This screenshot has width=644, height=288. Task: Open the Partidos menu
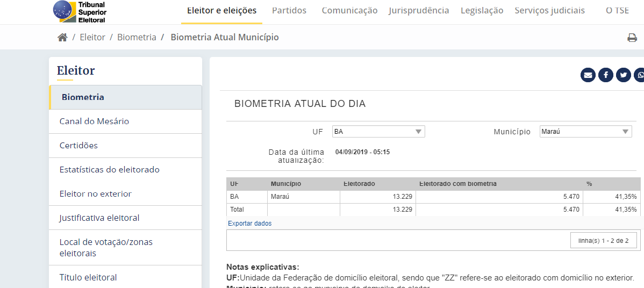289,11
